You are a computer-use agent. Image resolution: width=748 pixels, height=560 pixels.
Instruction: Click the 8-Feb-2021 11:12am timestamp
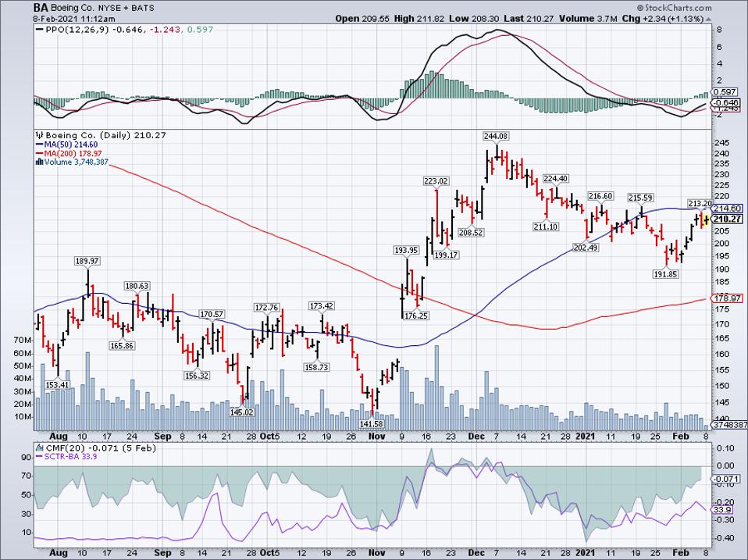74,19
